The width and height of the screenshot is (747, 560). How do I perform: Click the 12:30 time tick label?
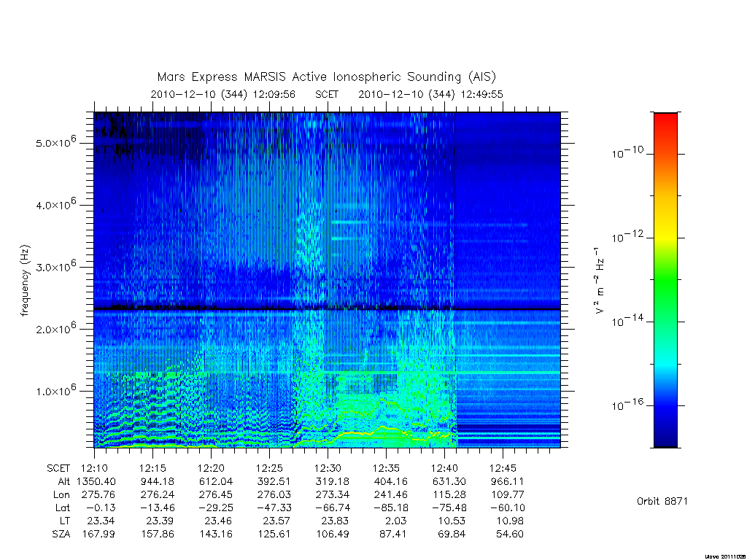tap(328, 469)
